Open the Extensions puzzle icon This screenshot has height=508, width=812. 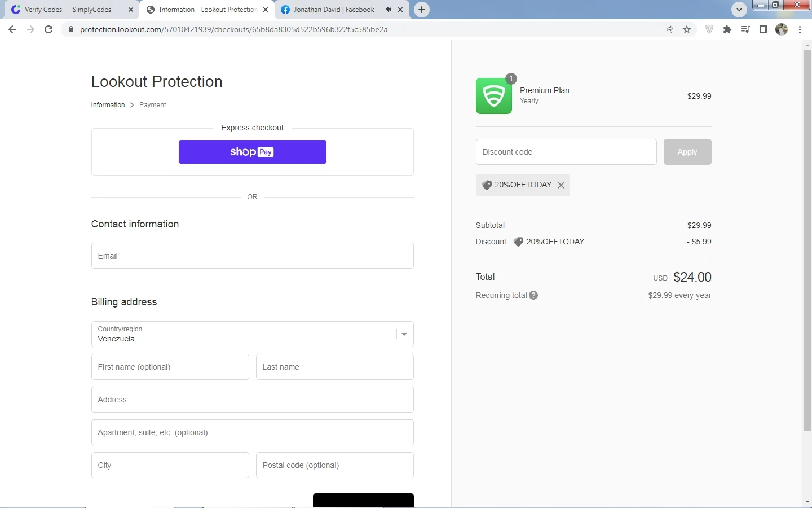click(727, 29)
